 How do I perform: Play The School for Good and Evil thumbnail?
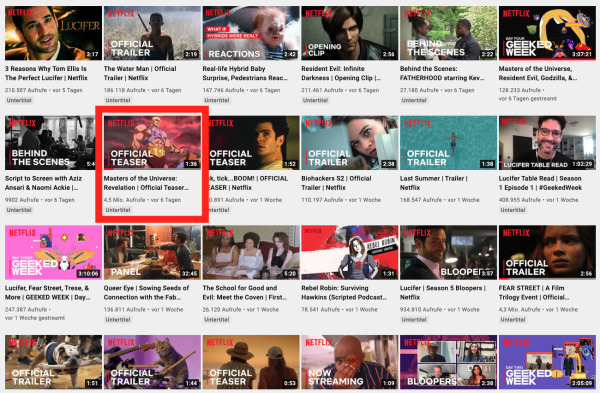pyautogui.click(x=251, y=252)
